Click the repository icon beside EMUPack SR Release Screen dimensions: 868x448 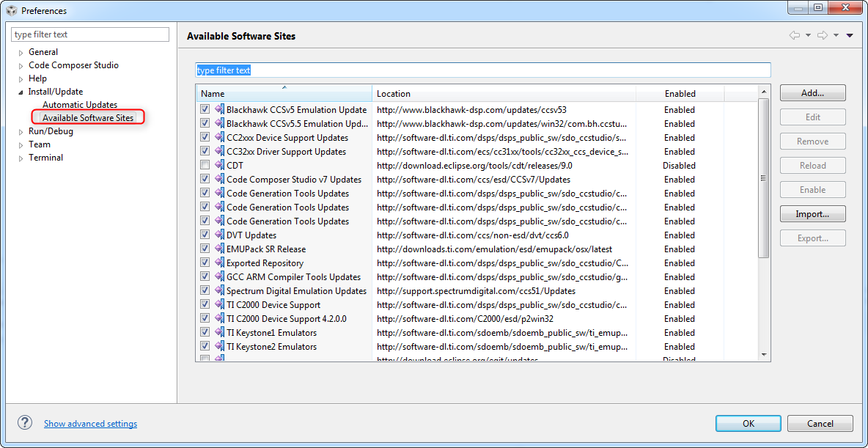(x=219, y=249)
